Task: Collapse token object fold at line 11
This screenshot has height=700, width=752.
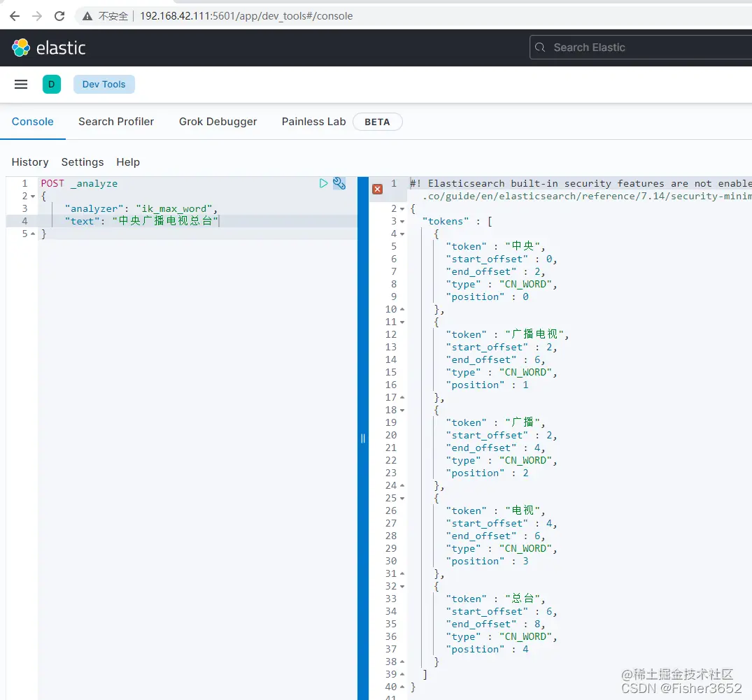Action: (402, 322)
